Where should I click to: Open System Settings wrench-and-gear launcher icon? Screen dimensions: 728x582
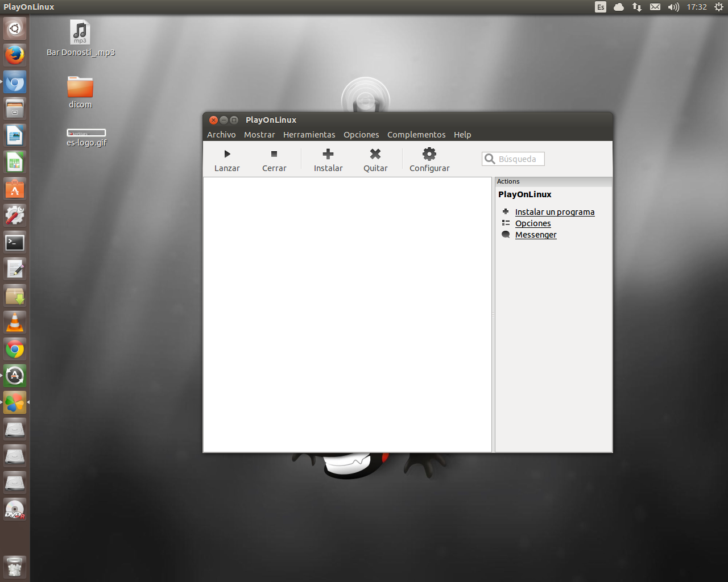click(15, 215)
